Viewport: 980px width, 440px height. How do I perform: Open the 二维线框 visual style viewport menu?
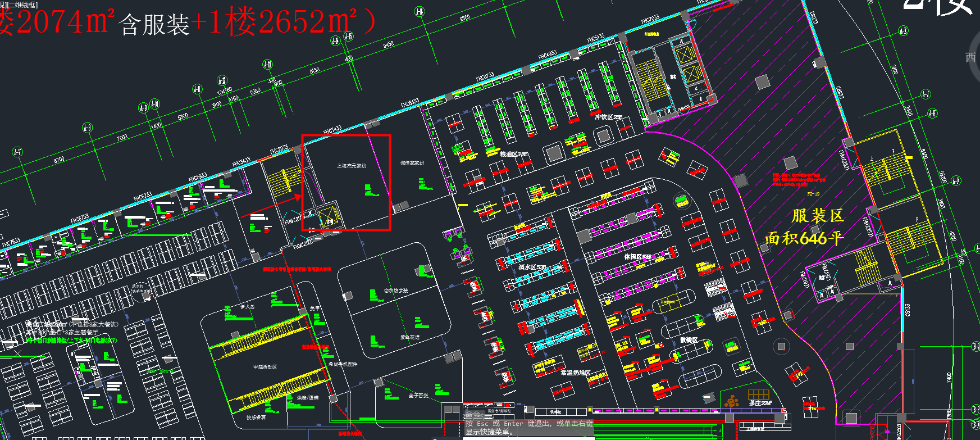coord(24,4)
